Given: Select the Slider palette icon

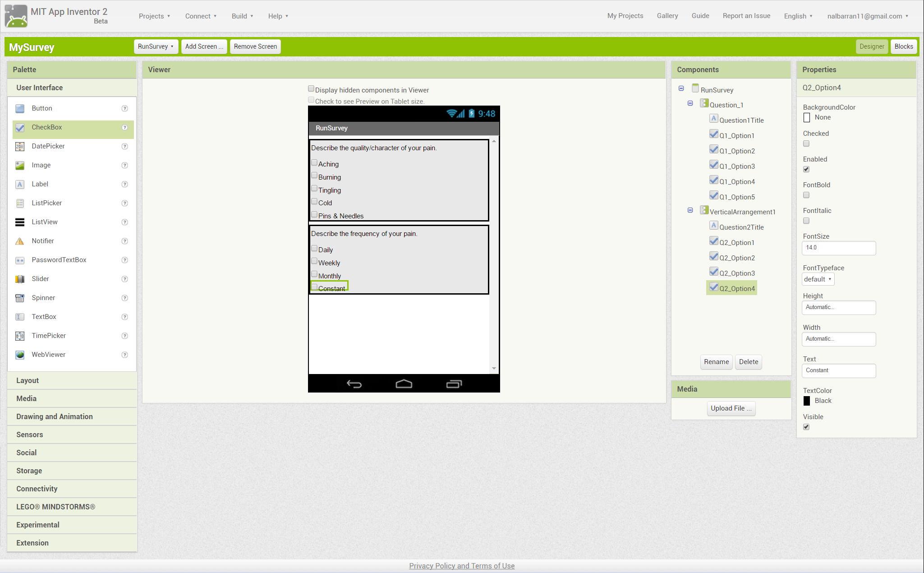Looking at the screenshot, I should 20,279.
